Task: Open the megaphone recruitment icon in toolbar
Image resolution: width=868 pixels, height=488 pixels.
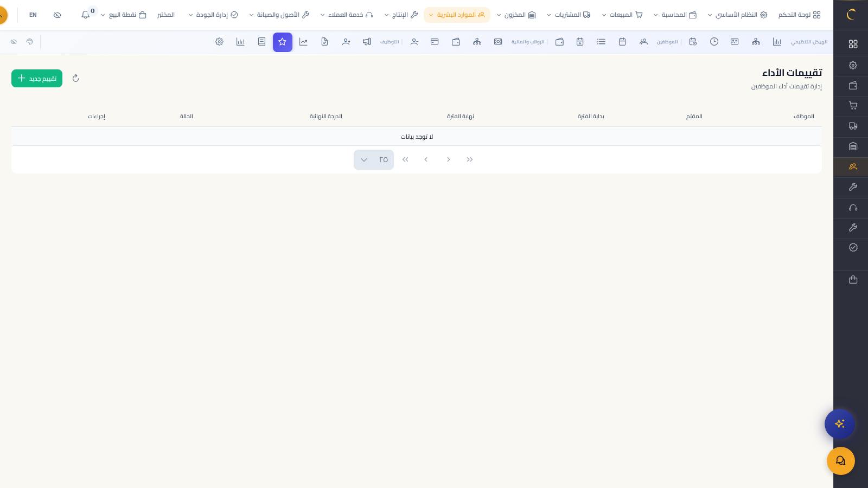Action: (x=367, y=42)
